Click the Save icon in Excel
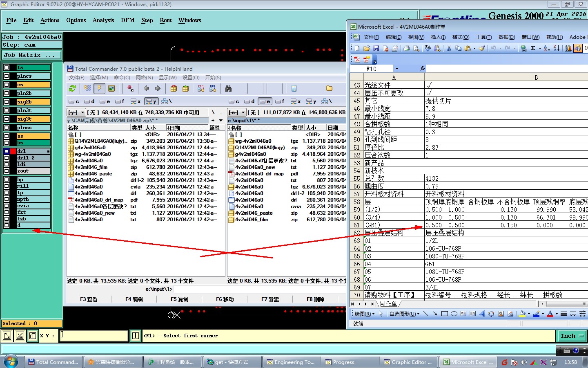588x368 pixels. click(376, 48)
